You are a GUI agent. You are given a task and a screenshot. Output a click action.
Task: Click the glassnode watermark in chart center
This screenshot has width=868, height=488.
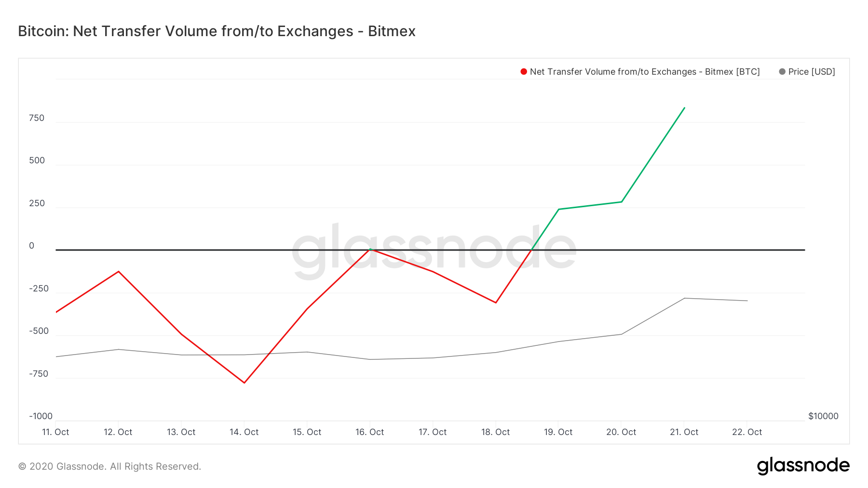click(434, 251)
